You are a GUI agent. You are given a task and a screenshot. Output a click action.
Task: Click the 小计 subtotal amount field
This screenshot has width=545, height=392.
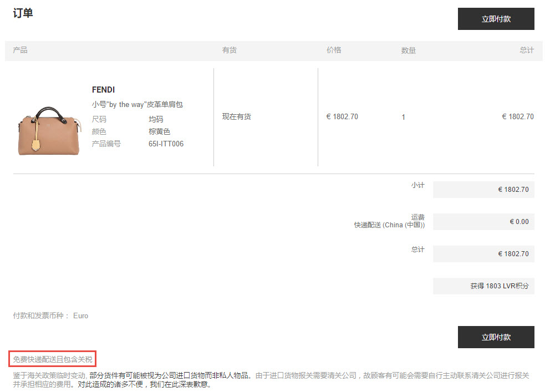483,190
